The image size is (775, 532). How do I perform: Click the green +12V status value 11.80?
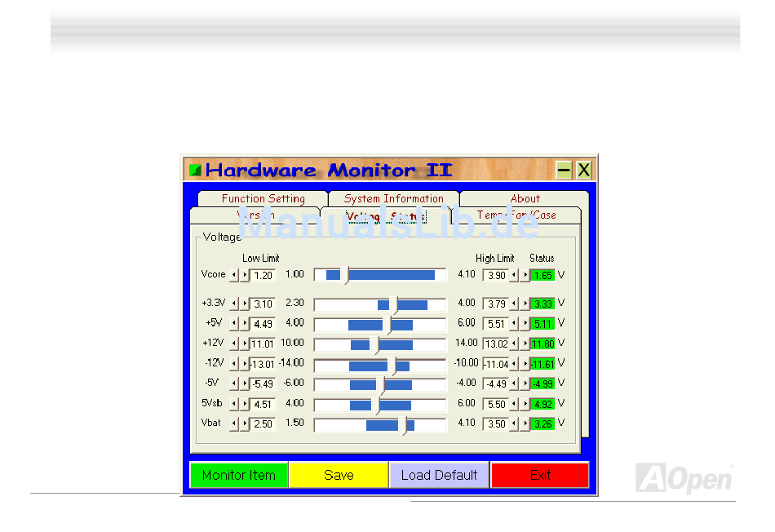click(542, 344)
